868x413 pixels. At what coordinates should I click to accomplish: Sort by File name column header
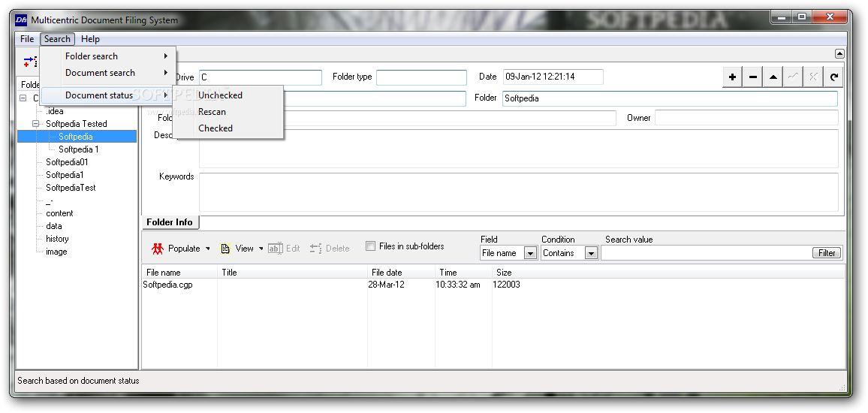[x=180, y=273]
